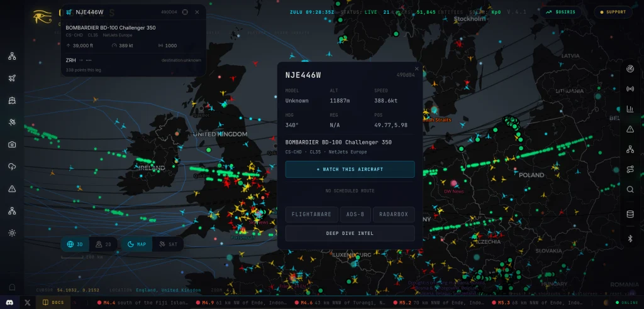
Task: Close the NJE446W tracking card
Action: [x=197, y=12]
